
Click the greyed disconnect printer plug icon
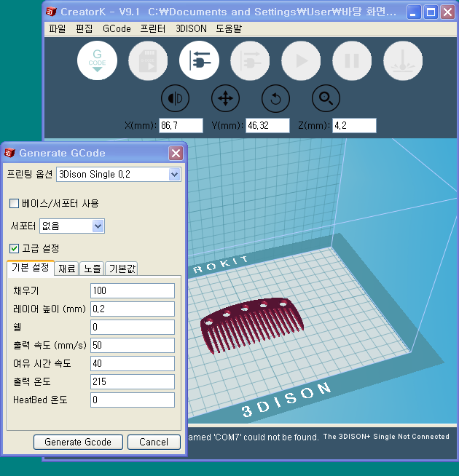[250, 60]
